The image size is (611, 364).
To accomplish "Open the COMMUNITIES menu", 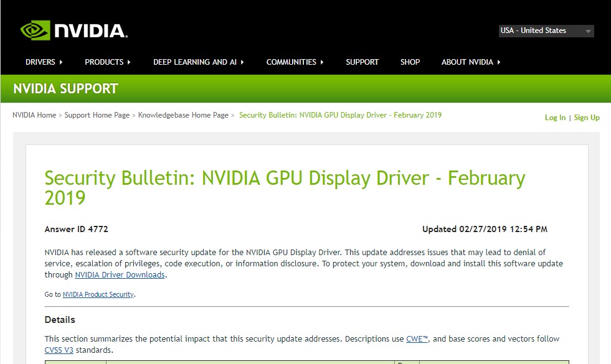I will 291,62.
